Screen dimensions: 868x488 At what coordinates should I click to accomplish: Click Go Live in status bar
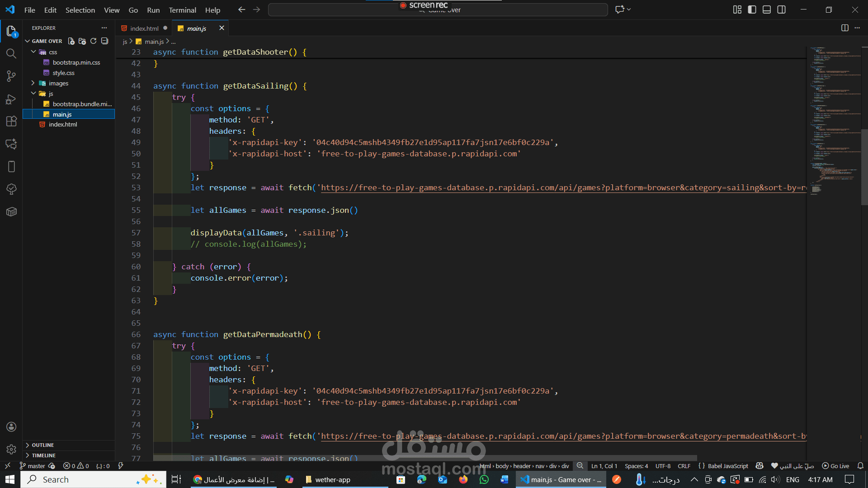pyautogui.click(x=835, y=466)
